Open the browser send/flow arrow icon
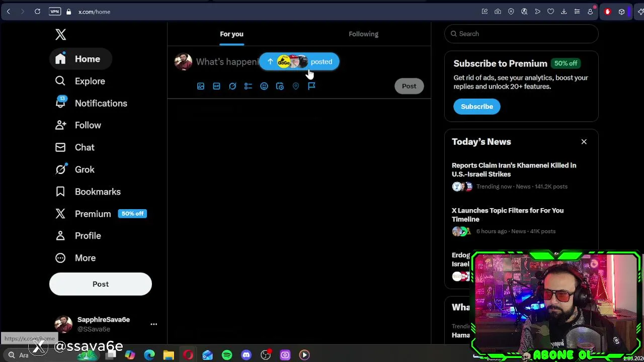 tap(537, 12)
